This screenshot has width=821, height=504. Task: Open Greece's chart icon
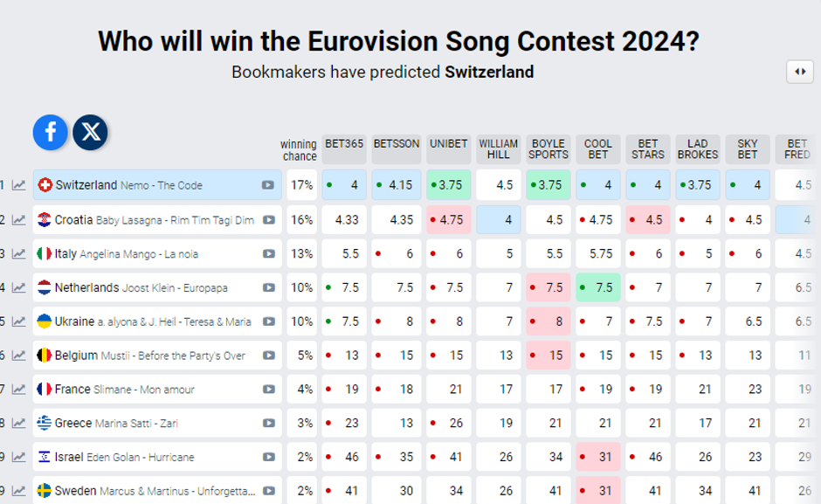[x=19, y=424]
